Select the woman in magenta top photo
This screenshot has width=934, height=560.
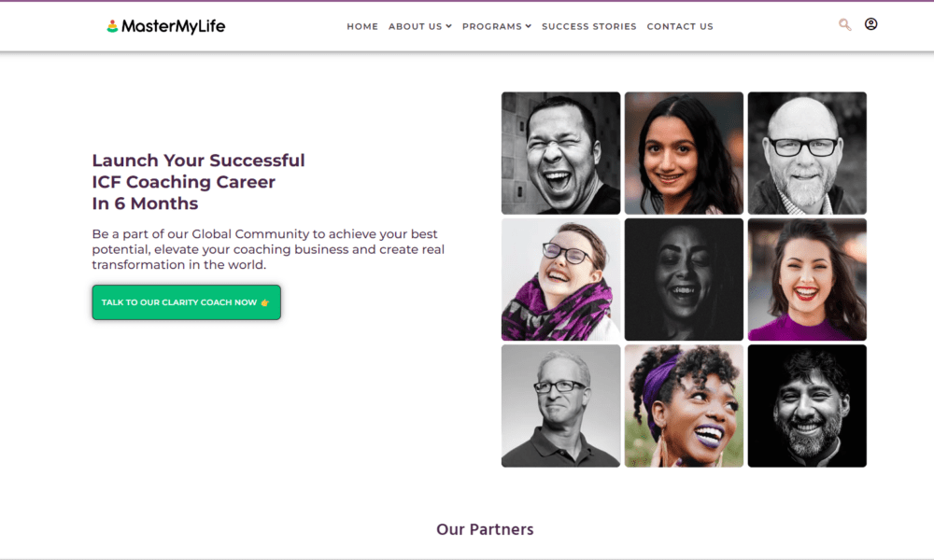[x=807, y=279]
